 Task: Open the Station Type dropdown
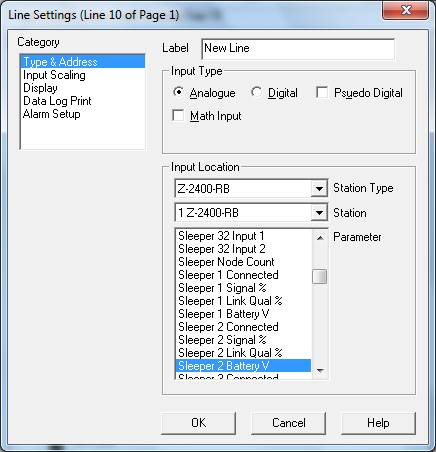pyautogui.click(x=319, y=189)
